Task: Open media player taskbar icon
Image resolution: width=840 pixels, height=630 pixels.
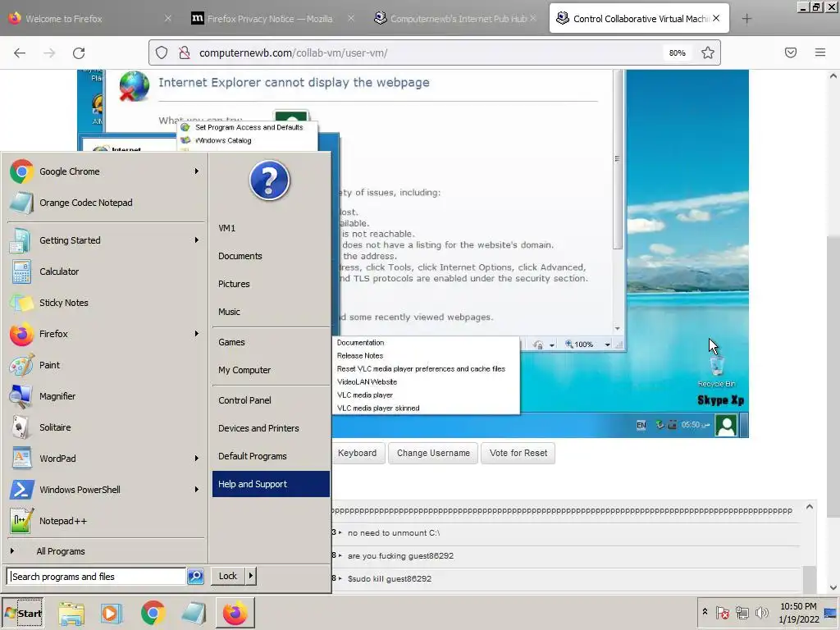Action: [x=112, y=614]
